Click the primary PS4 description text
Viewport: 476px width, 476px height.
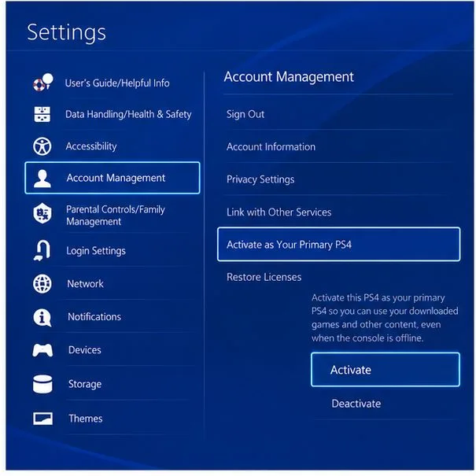point(385,318)
